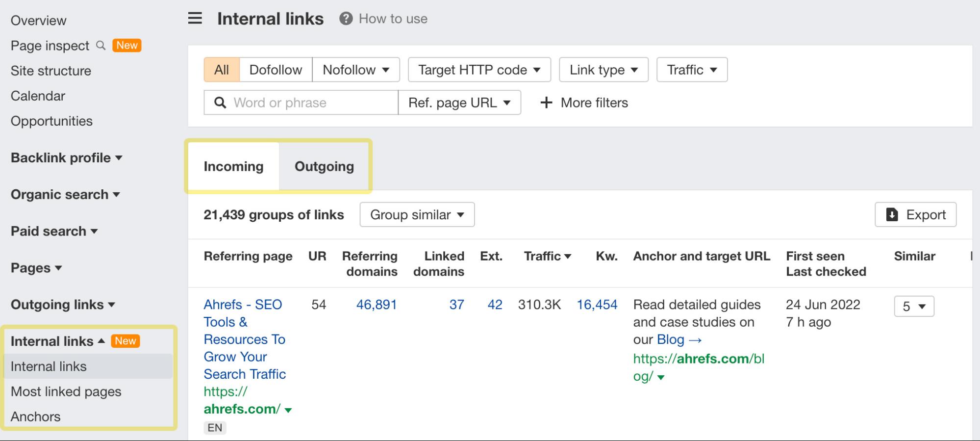Screen dimensions: 980x441
Task: Click the search icon in keyword field
Action: click(x=220, y=103)
